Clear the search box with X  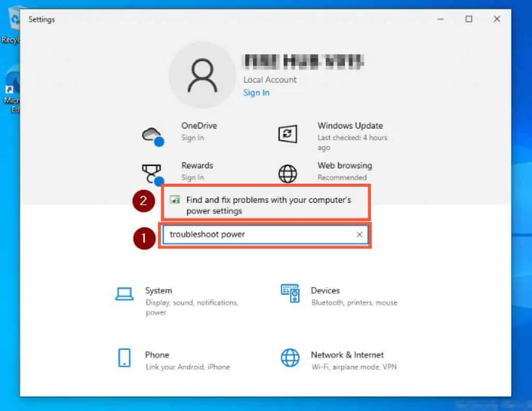coord(359,235)
